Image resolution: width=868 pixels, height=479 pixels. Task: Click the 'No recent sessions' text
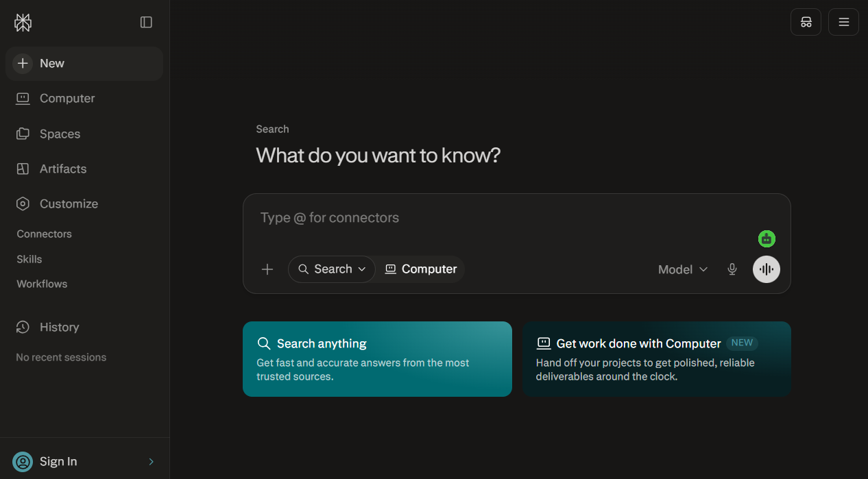61,357
